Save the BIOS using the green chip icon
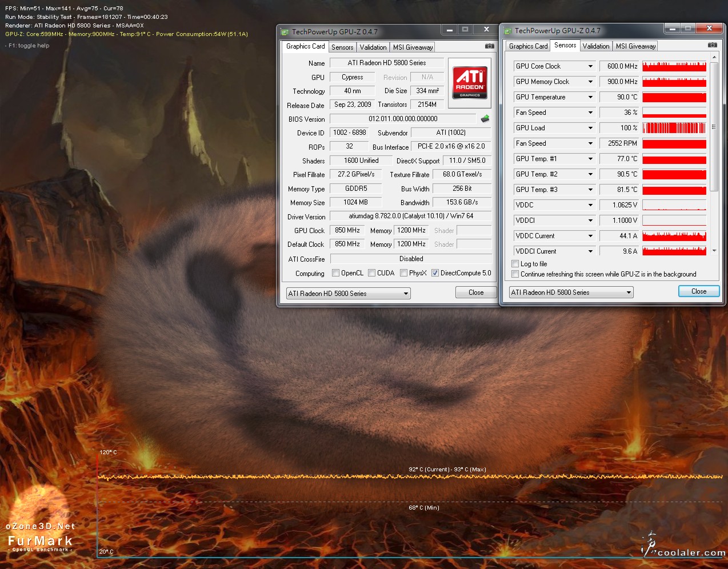Viewport: 728px width, 569px height. click(485, 119)
